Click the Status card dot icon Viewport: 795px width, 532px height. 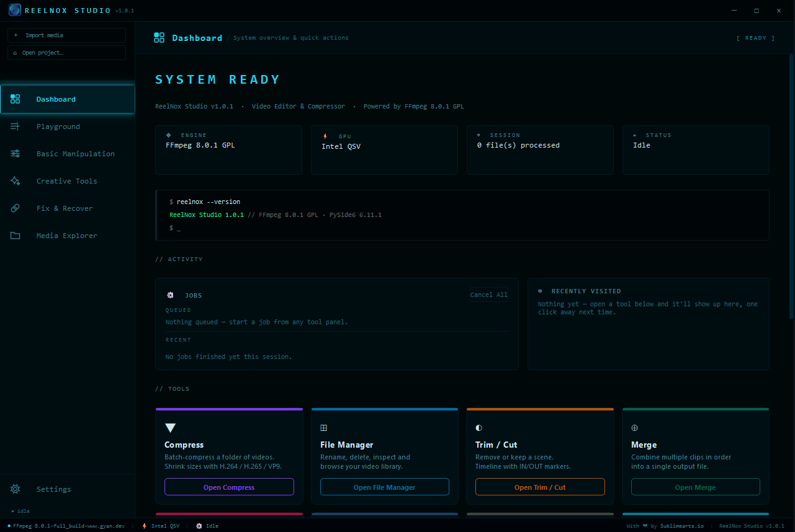click(x=634, y=135)
